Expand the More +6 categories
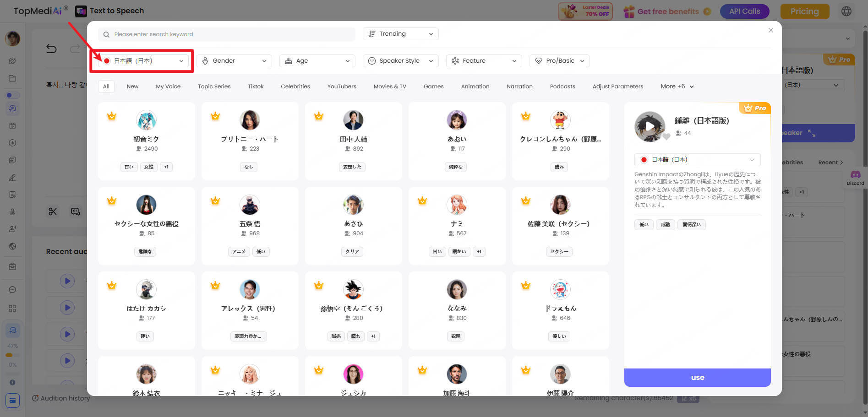Screen dimensions: 868x417 tap(677, 87)
